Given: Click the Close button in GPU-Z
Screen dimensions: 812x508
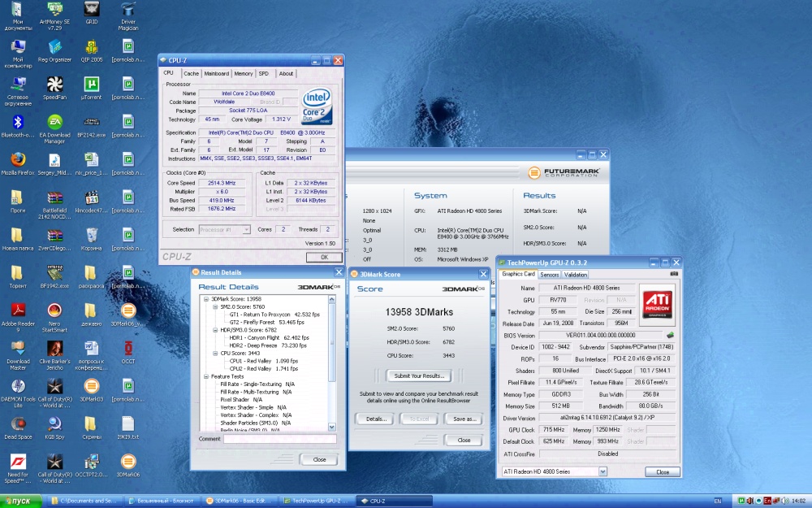Looking at the screenshot, I should click(663, 472).
